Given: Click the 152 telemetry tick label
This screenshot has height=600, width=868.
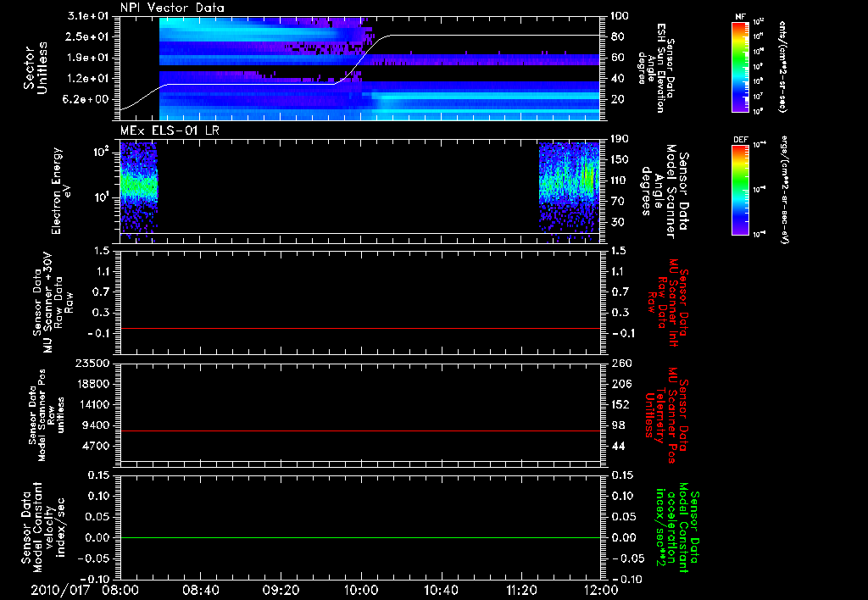Looking at the screenshot, I should coord(621,404).
